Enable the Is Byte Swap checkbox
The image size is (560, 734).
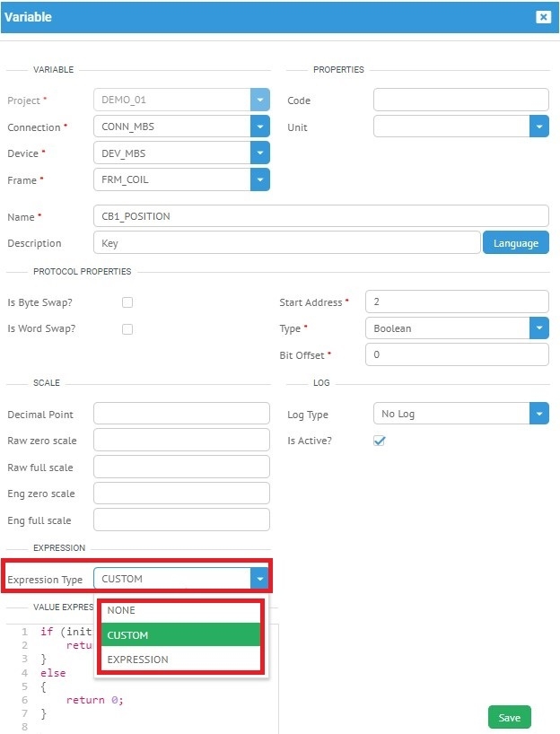127,303
